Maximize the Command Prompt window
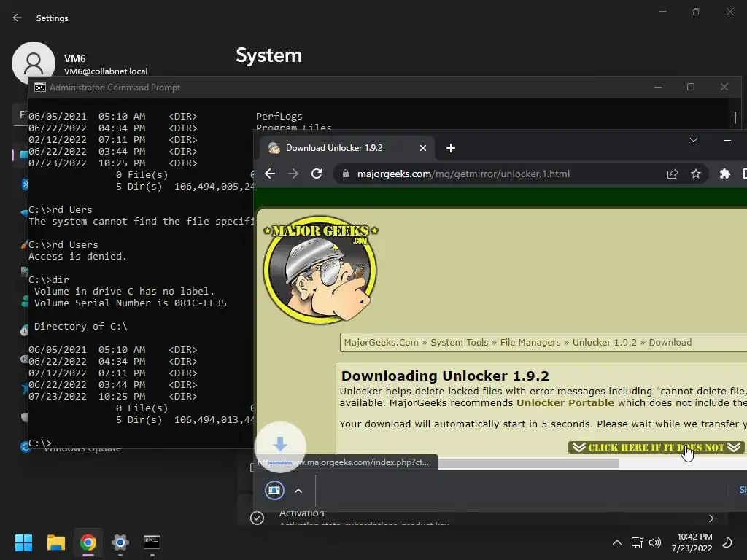This screenshot has height=560, width=747. [691, 87]
